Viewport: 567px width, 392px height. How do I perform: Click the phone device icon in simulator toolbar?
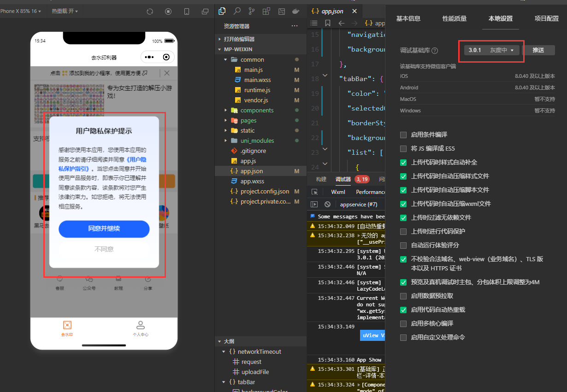[x=187, y=11]
